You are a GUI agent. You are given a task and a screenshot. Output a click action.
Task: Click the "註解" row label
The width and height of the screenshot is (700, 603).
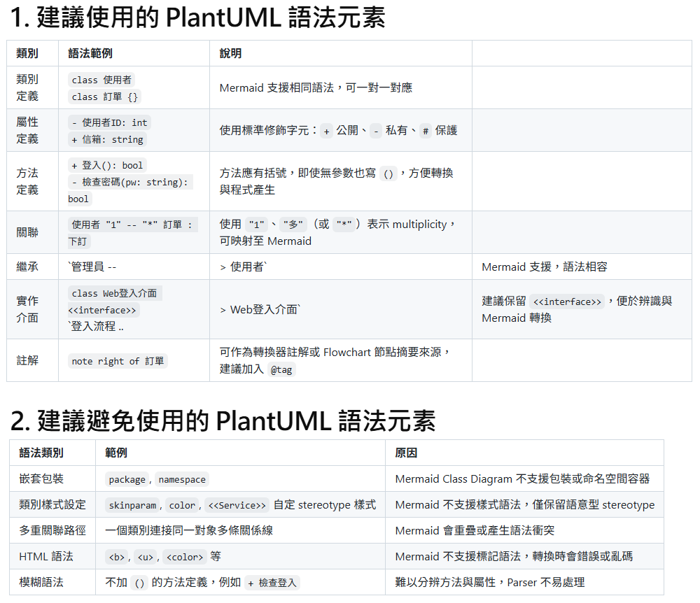pos(27,360)
